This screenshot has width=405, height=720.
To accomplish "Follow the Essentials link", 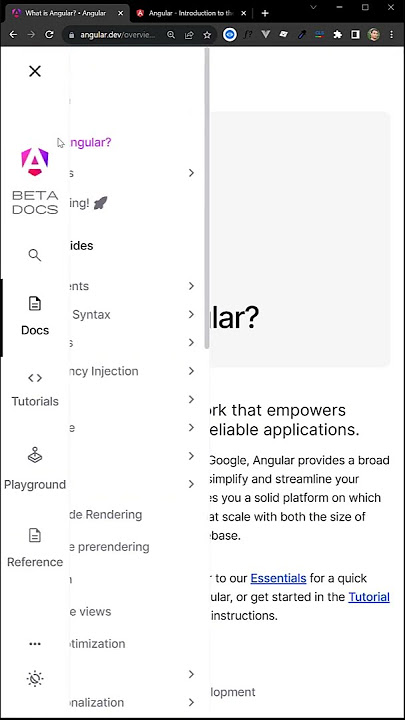I will coord(278,578).
